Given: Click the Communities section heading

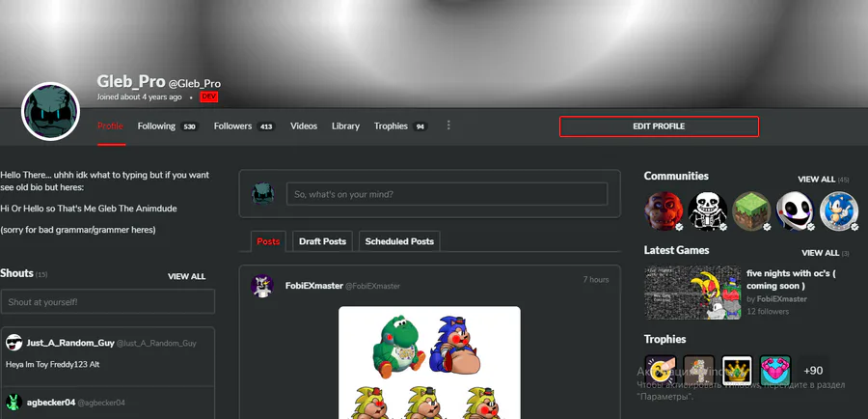Looking at the screenshot, I should (676, 176).
